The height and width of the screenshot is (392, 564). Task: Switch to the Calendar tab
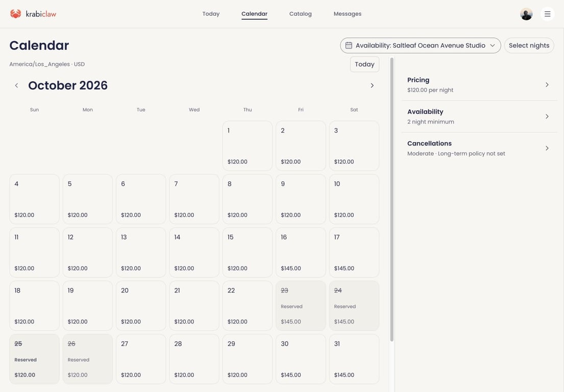point(254,14)
